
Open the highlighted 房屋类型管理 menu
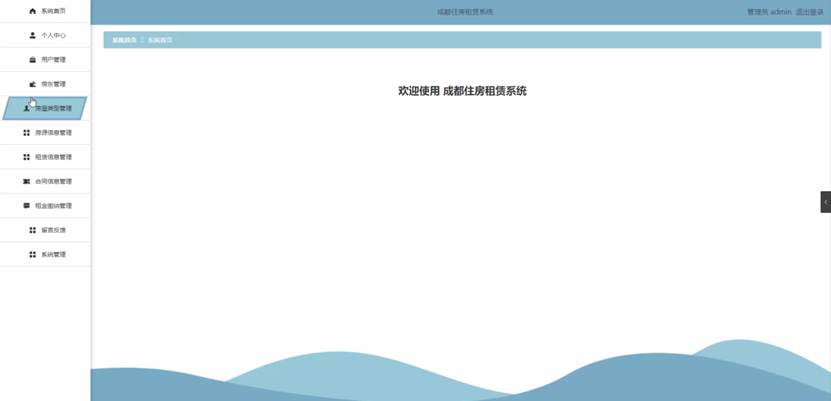(45, 108)
